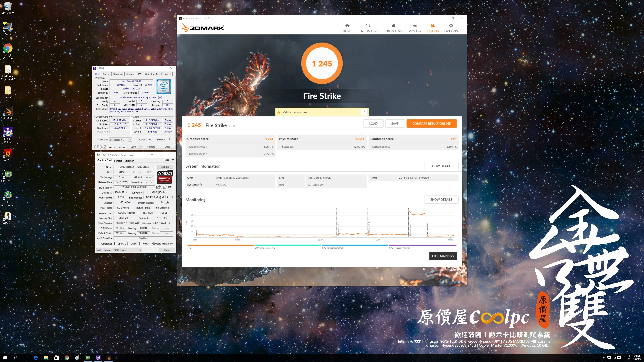Open the MSI Afterburner desktop shortcut
This screenshot has height=362, width=644.
[x=8, y=198]
